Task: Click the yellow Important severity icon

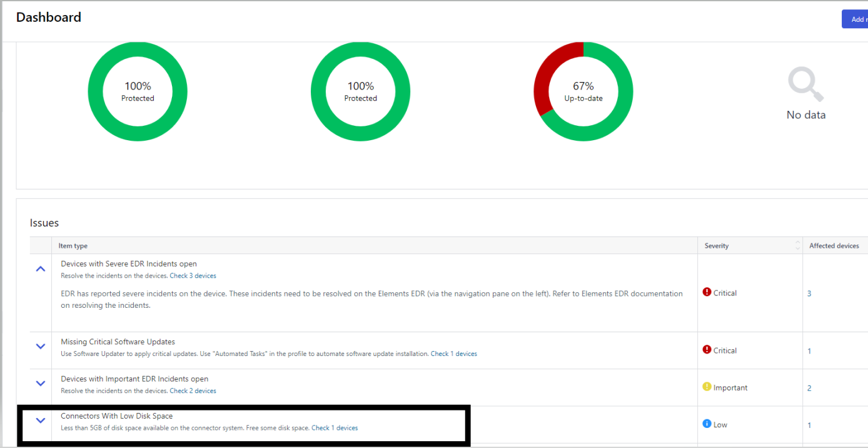Action: [x=707, y=387]
